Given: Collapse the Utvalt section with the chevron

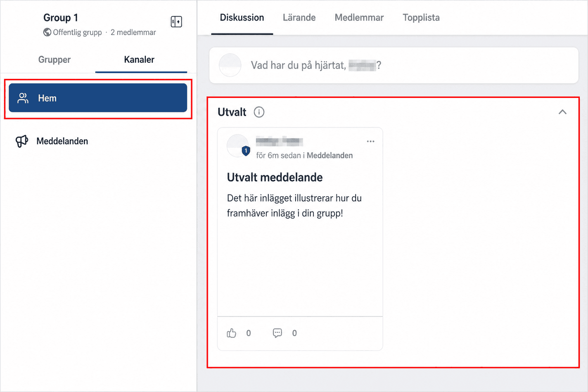Looking at the screenshot, I should pyautogui.click(x=562, y=112).
